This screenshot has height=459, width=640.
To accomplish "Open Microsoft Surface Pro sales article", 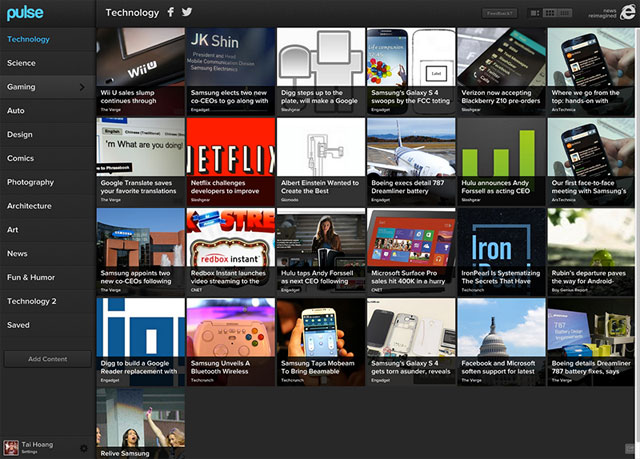I will coord(411,252).
